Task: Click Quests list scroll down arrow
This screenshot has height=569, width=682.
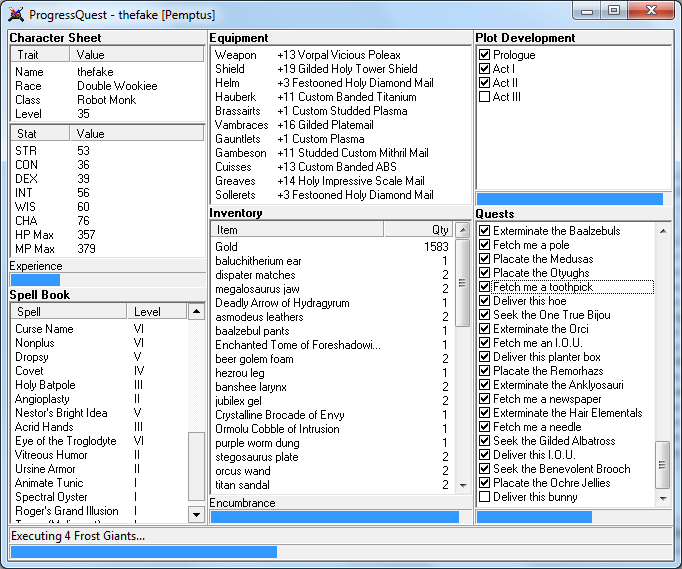Action: point(663,499)
